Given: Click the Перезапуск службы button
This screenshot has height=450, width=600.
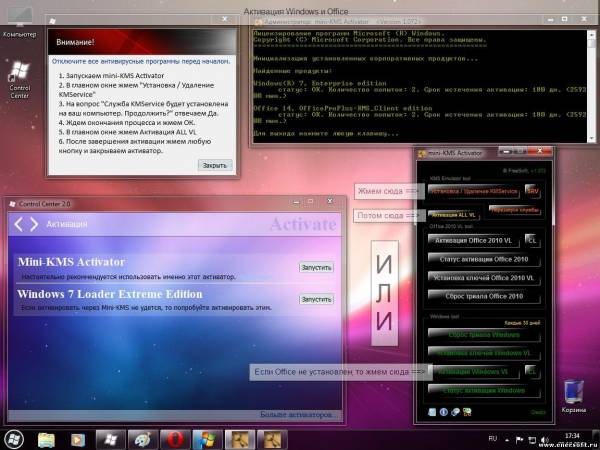Looking at the screenshot, I should (515, 210).
